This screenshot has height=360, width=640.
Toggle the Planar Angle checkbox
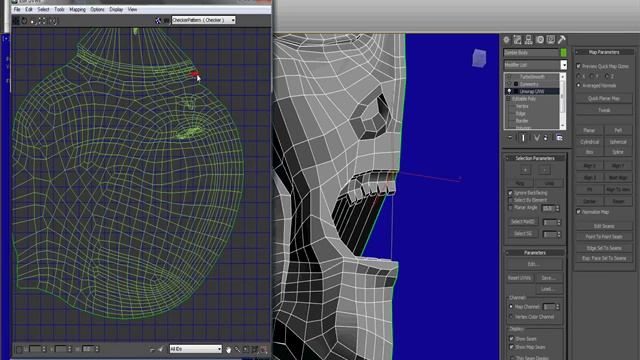510,207
